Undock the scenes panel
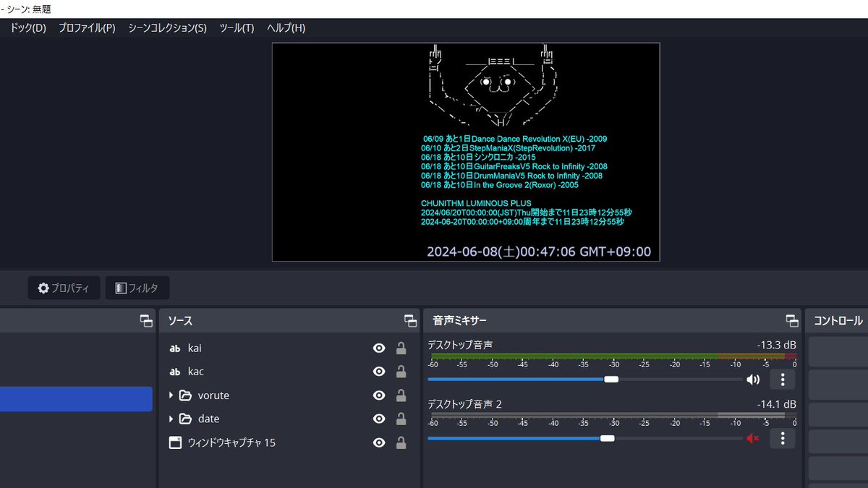 [147, 321]
